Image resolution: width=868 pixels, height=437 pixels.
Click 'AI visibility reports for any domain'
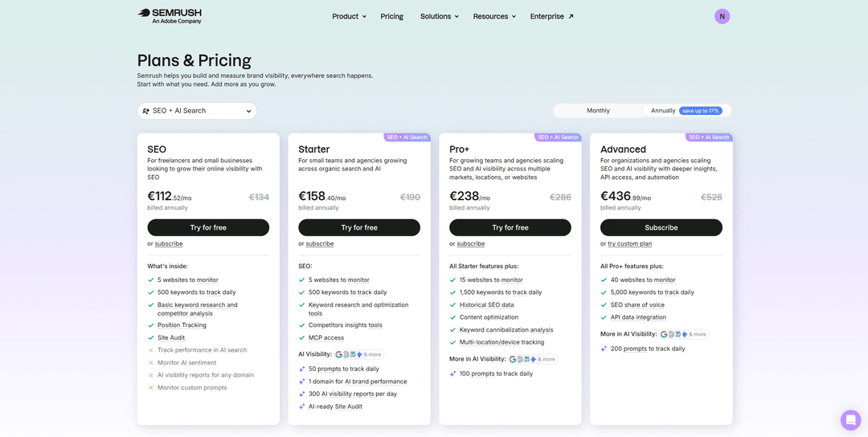pyautogui.click(x=206, y=375)
